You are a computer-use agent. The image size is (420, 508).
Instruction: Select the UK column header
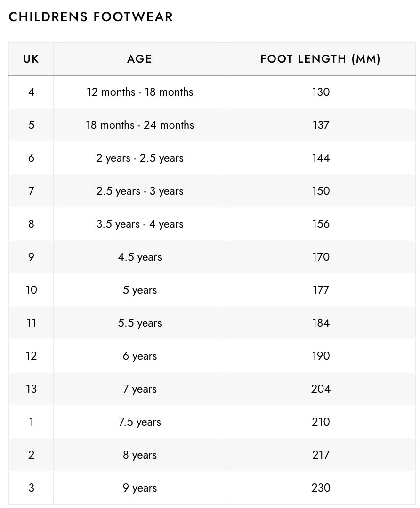(31, 59)
